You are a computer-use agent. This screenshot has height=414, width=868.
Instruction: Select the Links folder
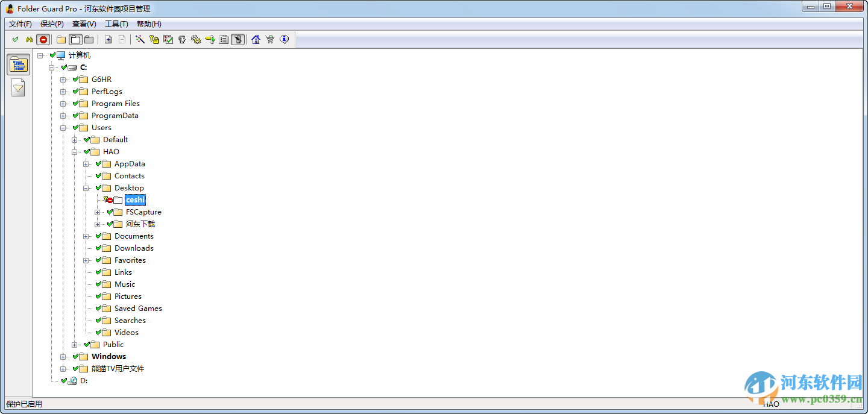[x=123, y=272]
